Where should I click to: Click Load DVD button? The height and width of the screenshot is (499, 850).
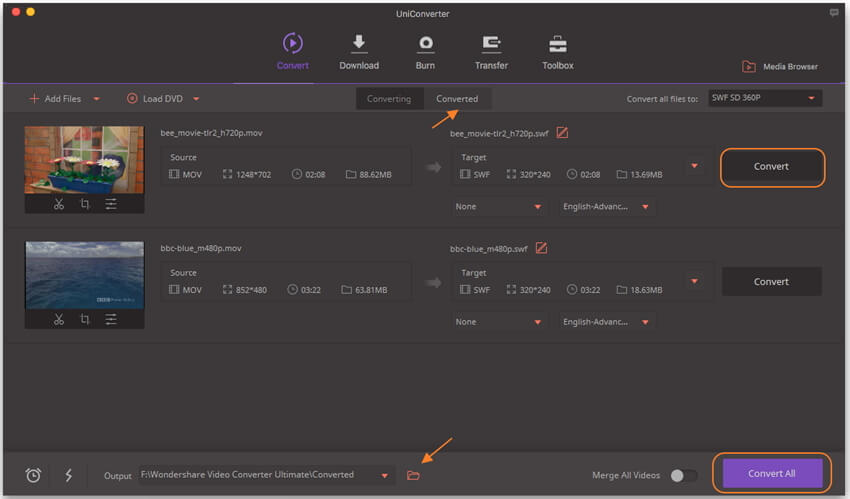tap(155, 99)
